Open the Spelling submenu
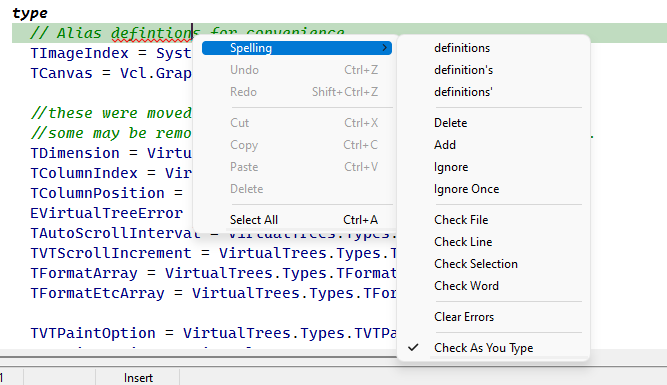This screenshot has width=667, height=385. [x=296, y=48]
